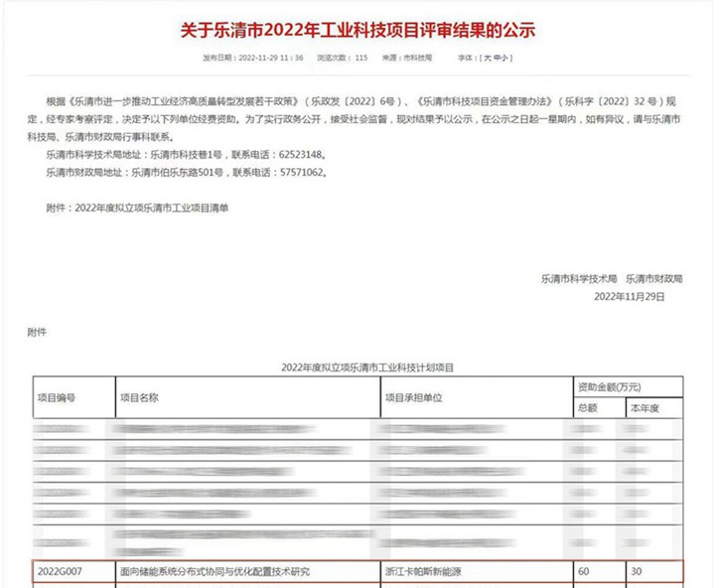Set font size to 小 (small)
Viewport: 715px width, 588px height.
point(506,59)
